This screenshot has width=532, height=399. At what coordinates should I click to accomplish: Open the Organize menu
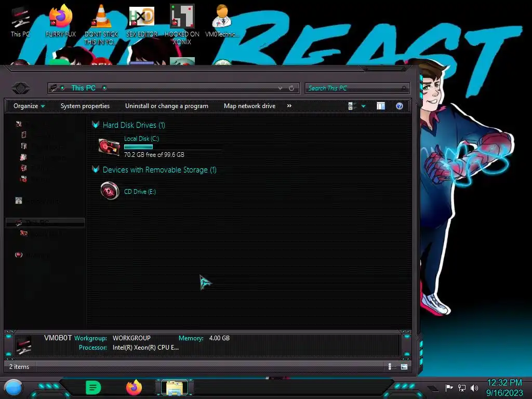[29, 106]
